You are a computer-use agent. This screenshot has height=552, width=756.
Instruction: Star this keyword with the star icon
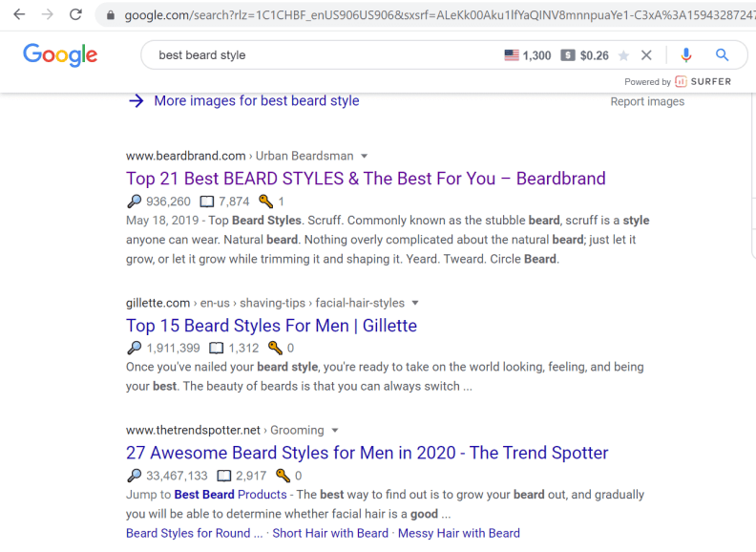pyautogui.click(x=623, y=56)
